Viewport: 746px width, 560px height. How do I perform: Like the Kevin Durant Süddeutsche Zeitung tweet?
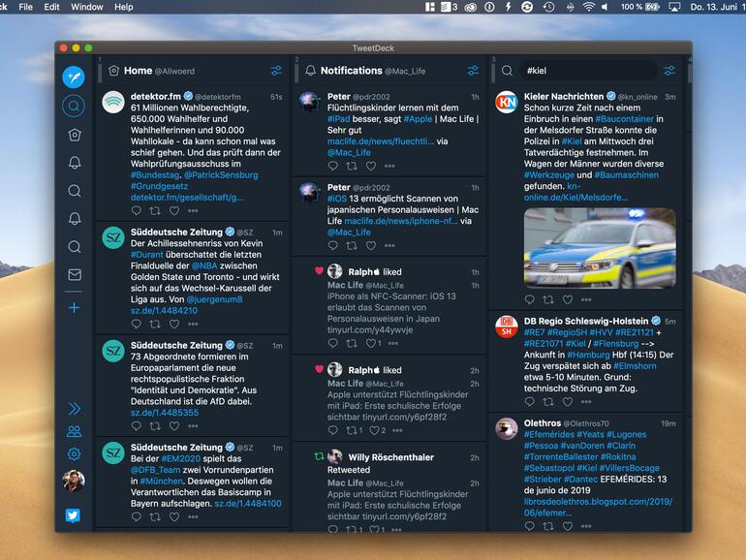[174, 324]
